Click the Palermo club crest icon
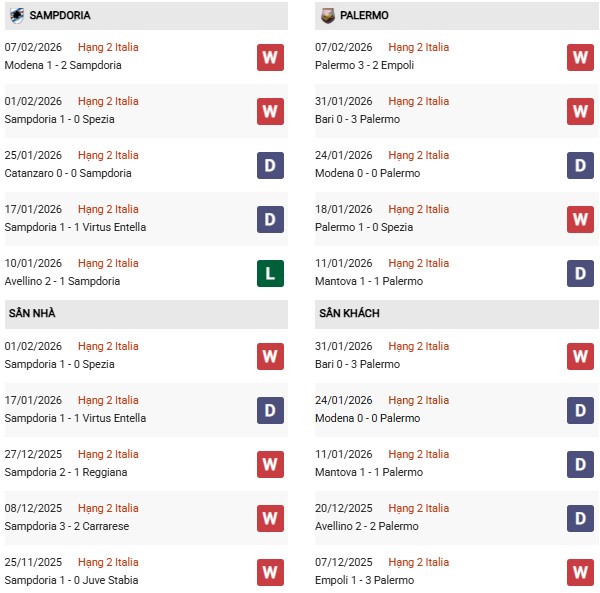The width and height of the screenshot is (600, 593). [327, 16]
